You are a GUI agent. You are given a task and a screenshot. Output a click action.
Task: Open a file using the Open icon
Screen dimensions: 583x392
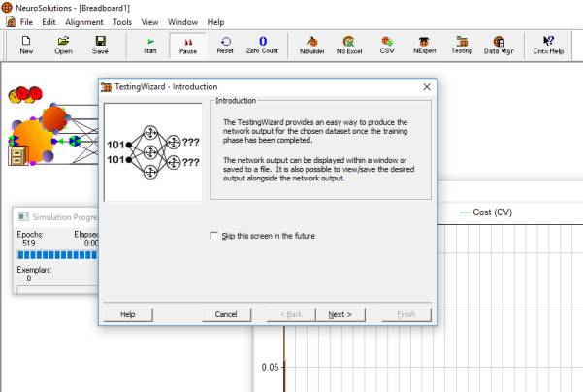click(63, 45)
